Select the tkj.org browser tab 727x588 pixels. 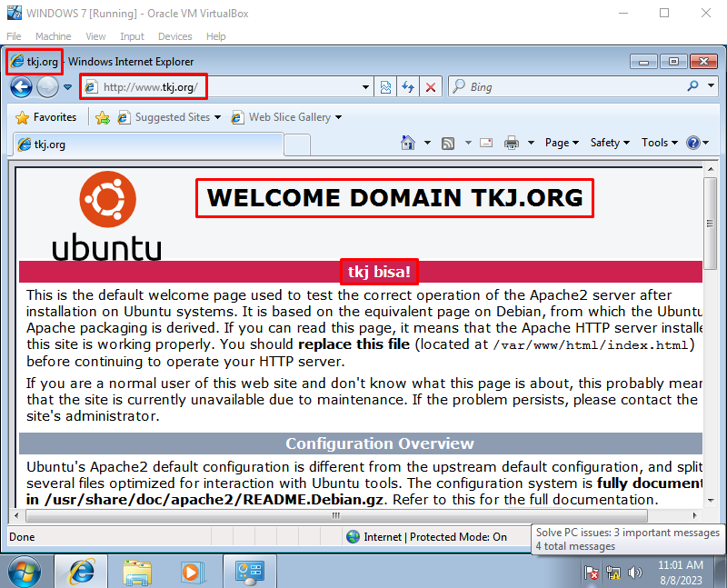[148, 145]
